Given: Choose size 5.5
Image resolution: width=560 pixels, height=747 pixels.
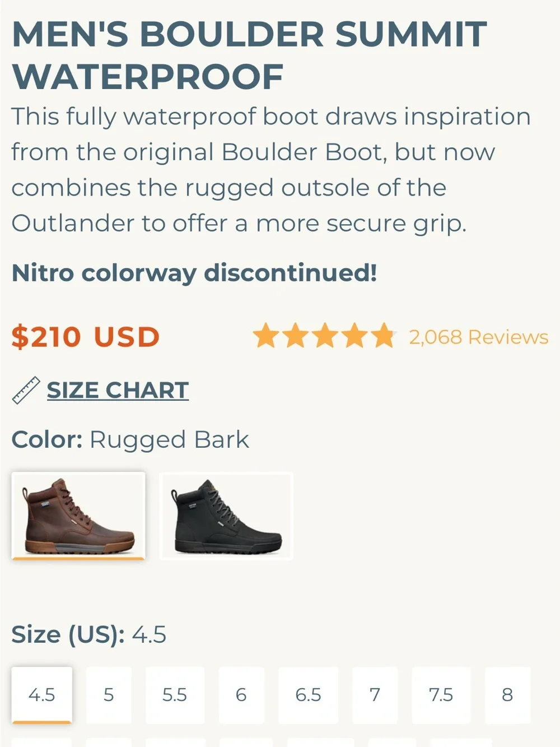Looking at the screenshot, I should (x=175, y=695).
